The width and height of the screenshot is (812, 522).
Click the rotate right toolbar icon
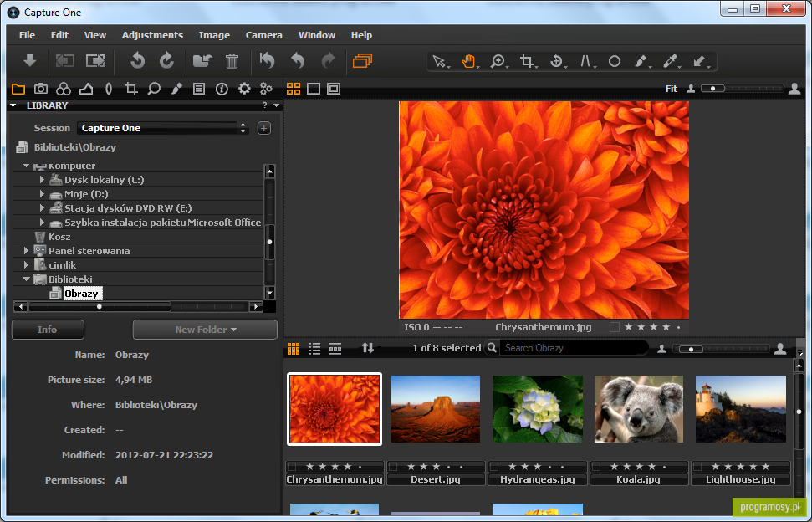[x=166, y=60]
